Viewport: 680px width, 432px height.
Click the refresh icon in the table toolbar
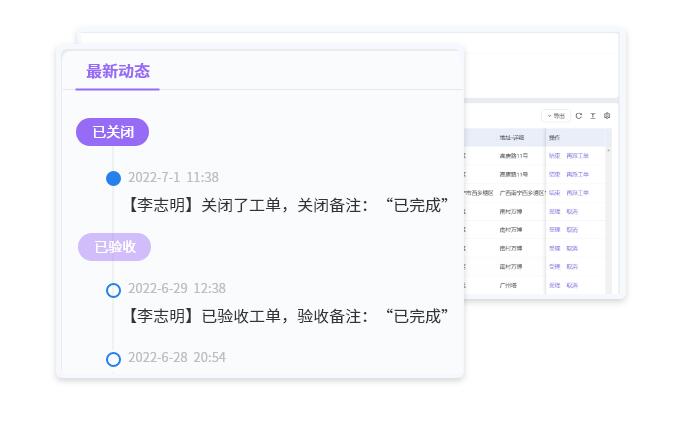[579, 116]
